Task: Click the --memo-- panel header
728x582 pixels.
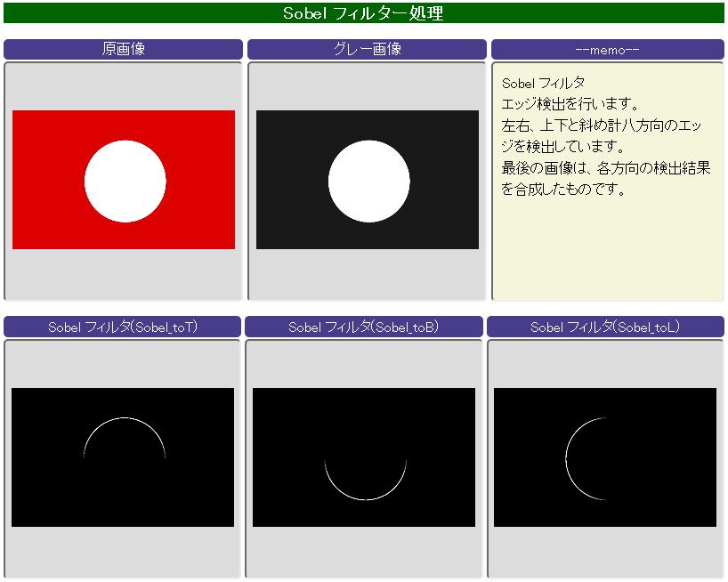Action: click(607, 49)
